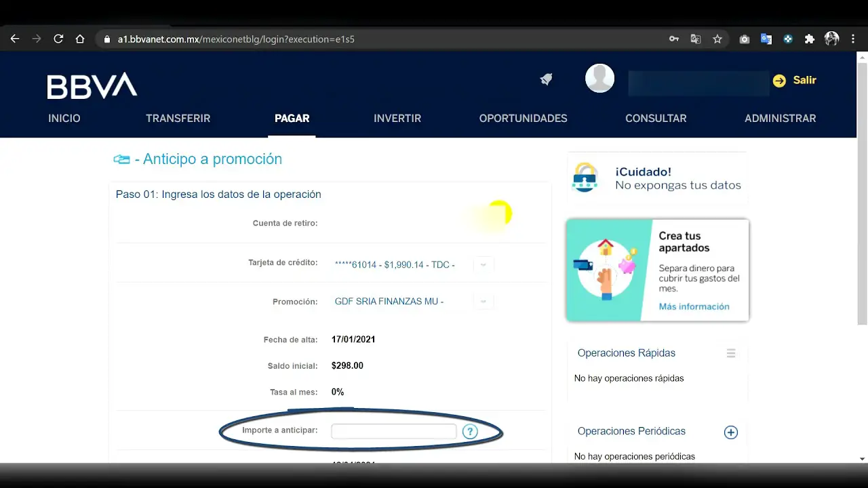Open the user profile avatar picture
Screen dimensions: 868x488
pyautogui.click(x=600, y=79)
